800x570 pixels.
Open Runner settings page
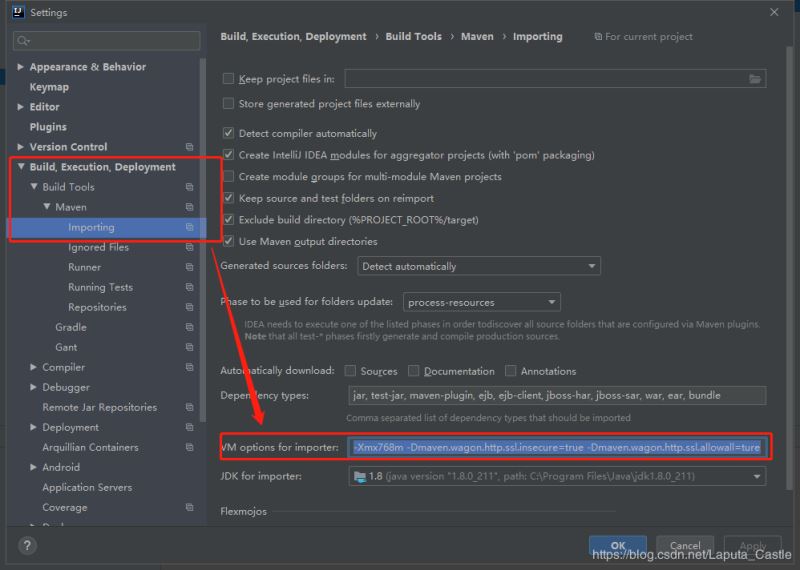pyautogui.click(x=85, y=267)
